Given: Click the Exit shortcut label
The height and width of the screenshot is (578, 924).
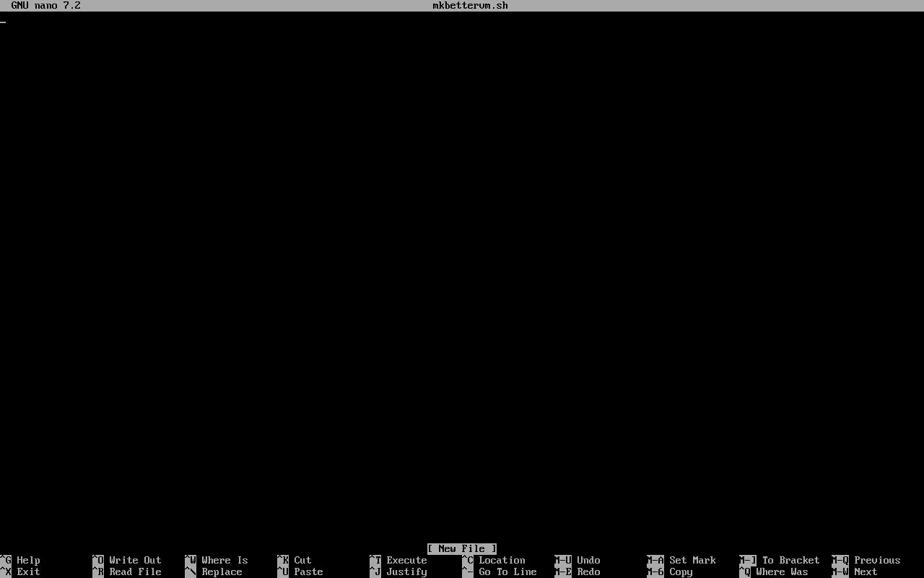Looking at the screenshot, I should tap(29, 571).
